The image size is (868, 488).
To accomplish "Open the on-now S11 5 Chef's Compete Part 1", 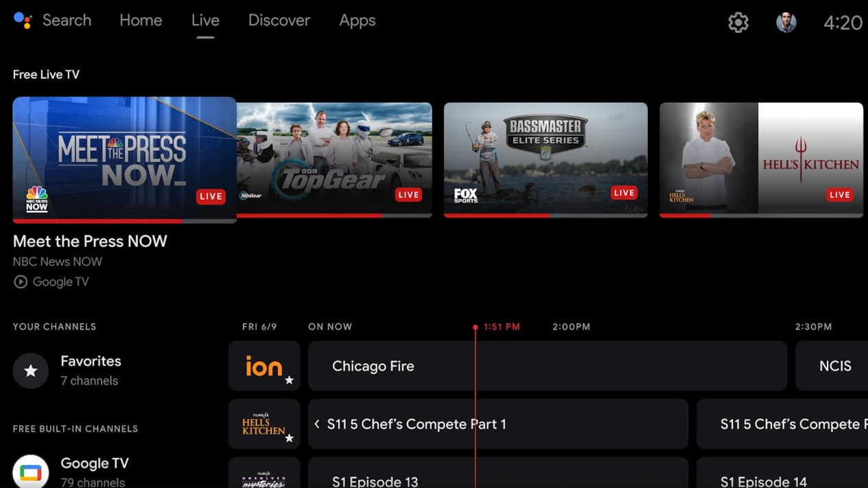I will 498,424.
